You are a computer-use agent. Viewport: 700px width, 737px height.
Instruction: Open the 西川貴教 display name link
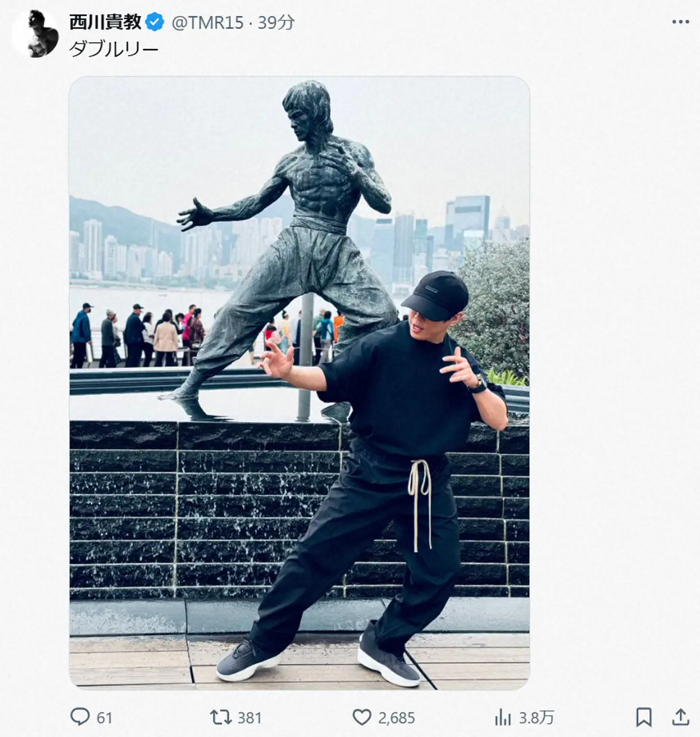click(105, 23)
